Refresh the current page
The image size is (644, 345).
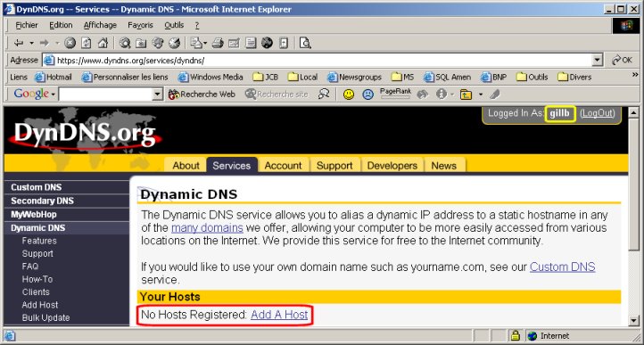point(87,43)
